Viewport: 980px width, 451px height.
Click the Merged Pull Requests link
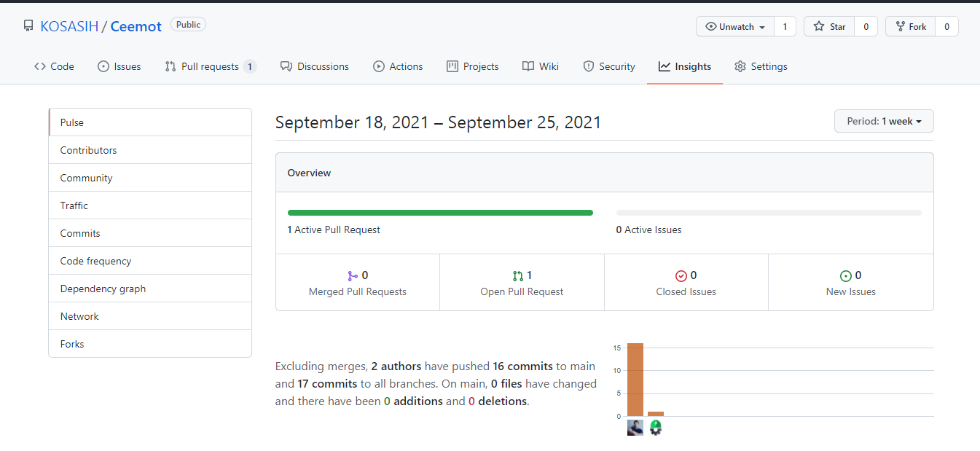pyautogui.click(x=358, y=283)
